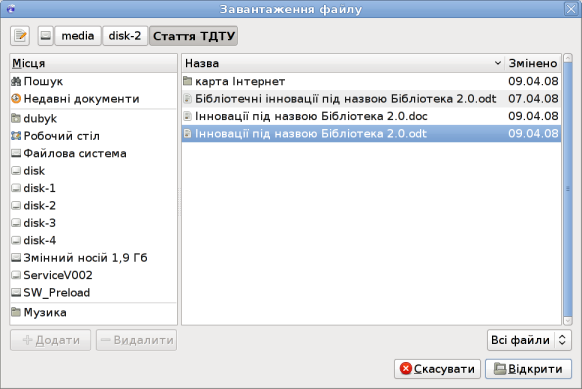The image size is (582, 389).
Task: Open the Всі файли file filter dropdown
Action: pyautogui.click(x=529, y=340)
